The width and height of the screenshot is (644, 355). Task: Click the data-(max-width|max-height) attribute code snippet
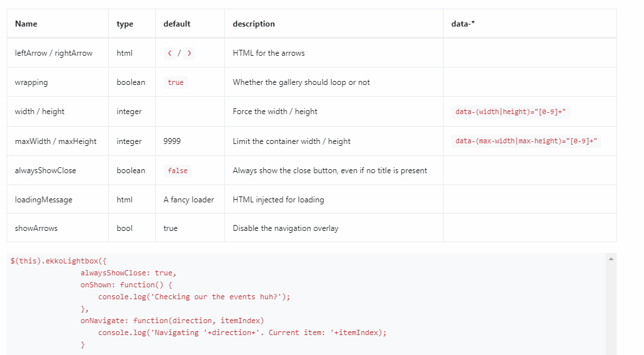pyautogui.click(x=527, y=141)
